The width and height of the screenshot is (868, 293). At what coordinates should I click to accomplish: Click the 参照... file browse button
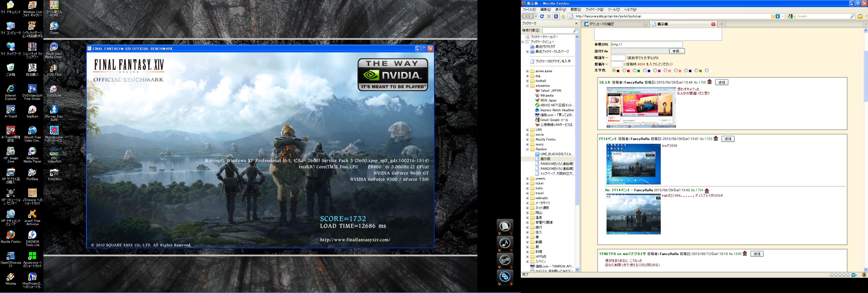[x=677, y=51]
